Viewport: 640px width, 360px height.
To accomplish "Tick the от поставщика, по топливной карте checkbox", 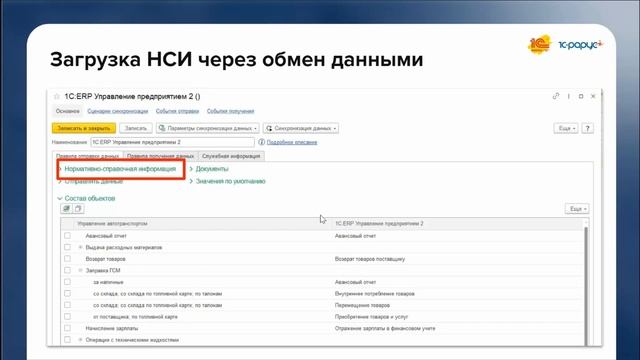I will pyautogui.click(x=67, y=316).
